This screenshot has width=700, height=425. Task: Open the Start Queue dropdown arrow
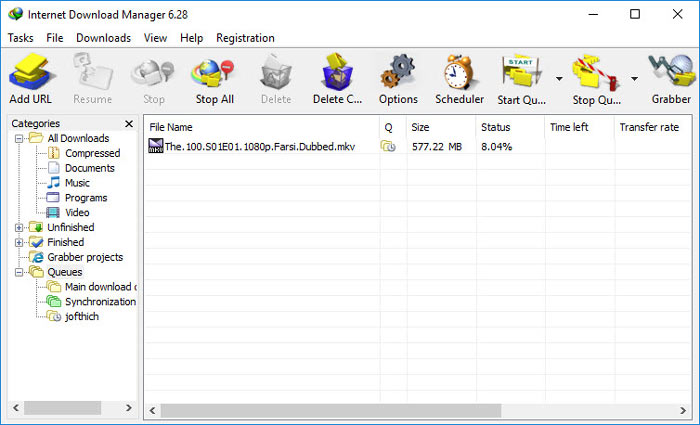click(559, 79)
